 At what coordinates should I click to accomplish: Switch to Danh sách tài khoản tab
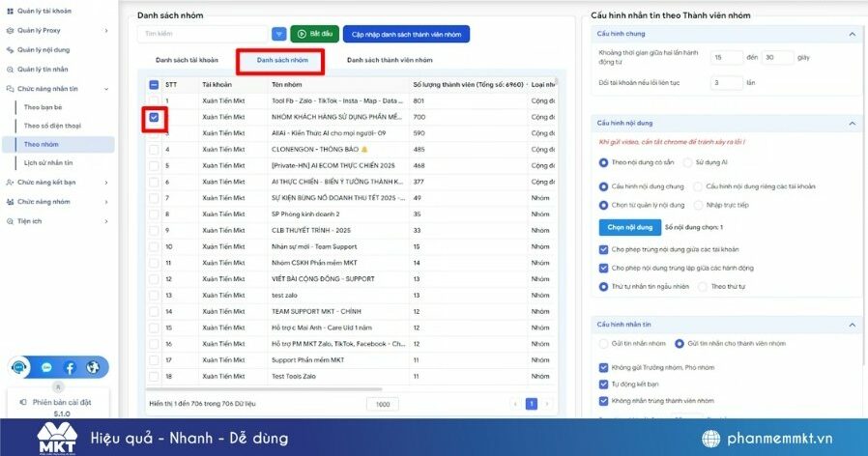click(187, 60)
